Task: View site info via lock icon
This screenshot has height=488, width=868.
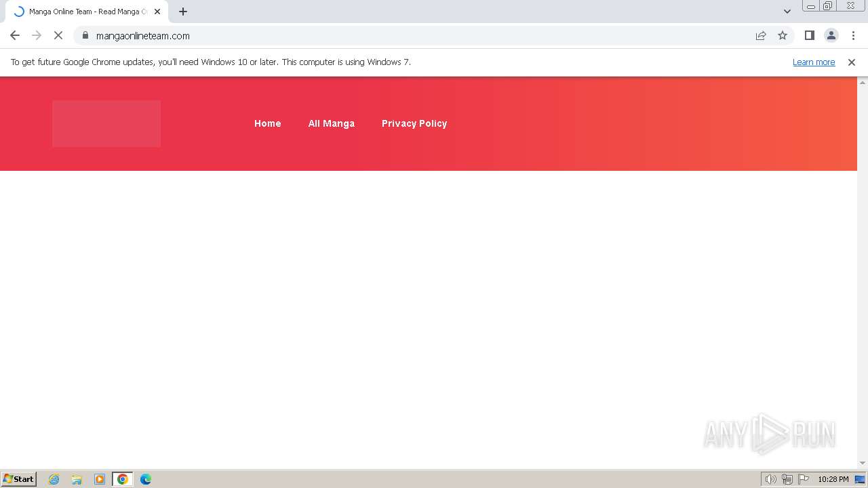Action: tap(85, 35)
